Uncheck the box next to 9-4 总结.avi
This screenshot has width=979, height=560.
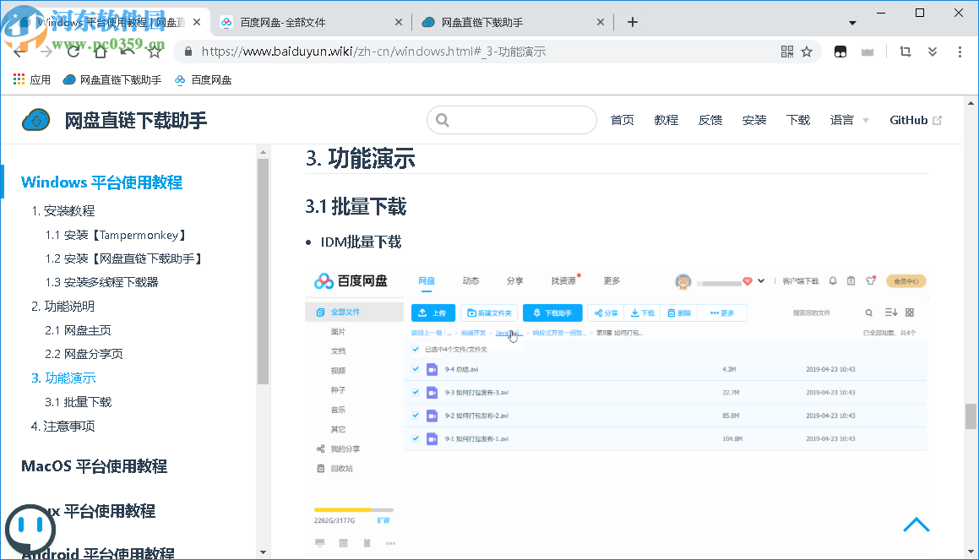(415, 368)
